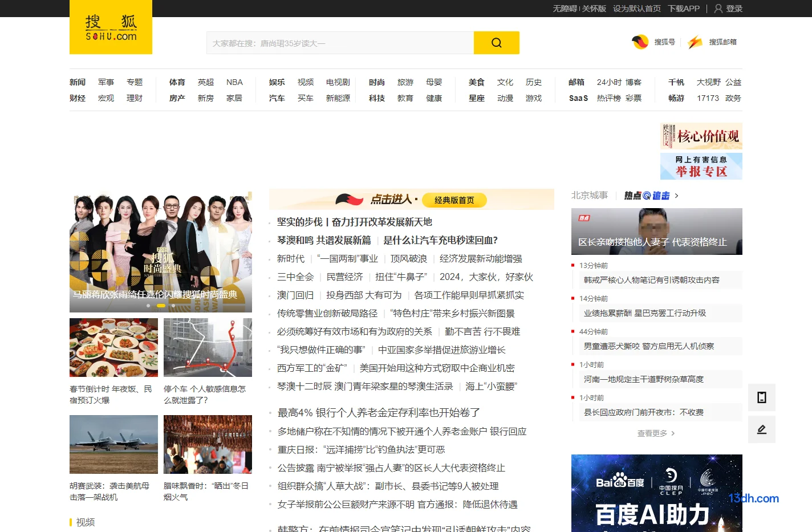812x532 pixels.
Task: Click 设为默认首页 link
Action: (x=637, y=9)
